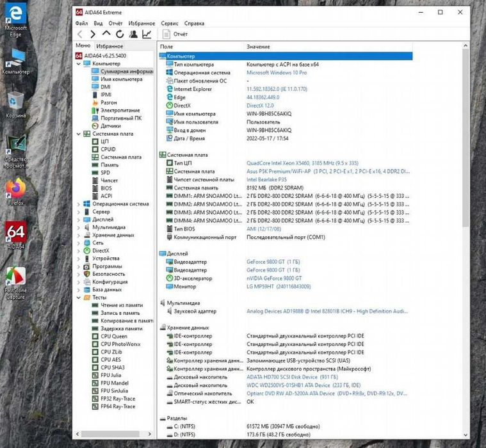The image size is (486, 448).
Task: Expand the Сервер tree node
Action: (x=79, y=212)
